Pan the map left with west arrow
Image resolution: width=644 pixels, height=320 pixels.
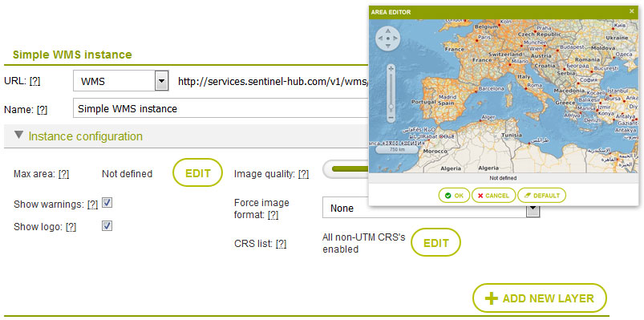pyautogui.click(x=380, y=38)
